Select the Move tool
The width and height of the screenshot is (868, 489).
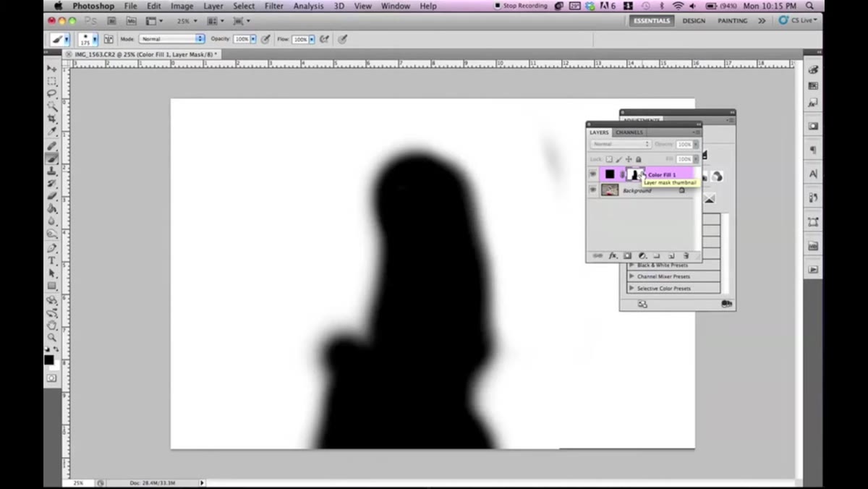coord(52,68)
